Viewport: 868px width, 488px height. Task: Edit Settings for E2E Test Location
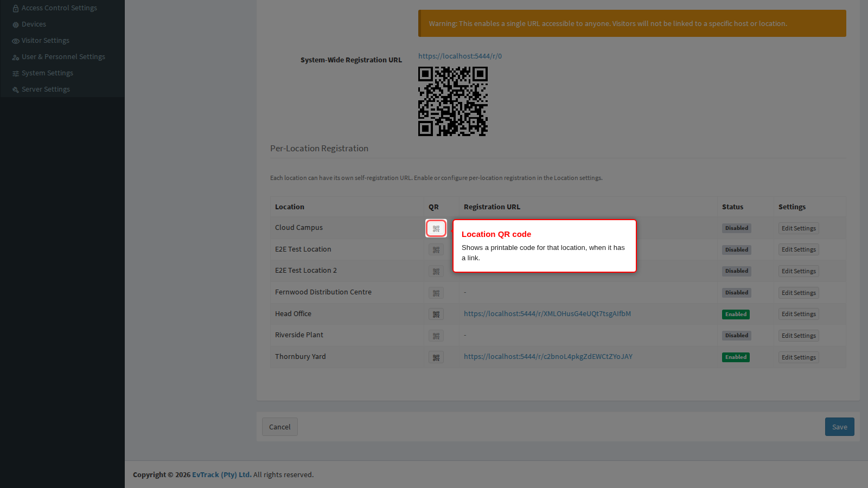point(799,249)
